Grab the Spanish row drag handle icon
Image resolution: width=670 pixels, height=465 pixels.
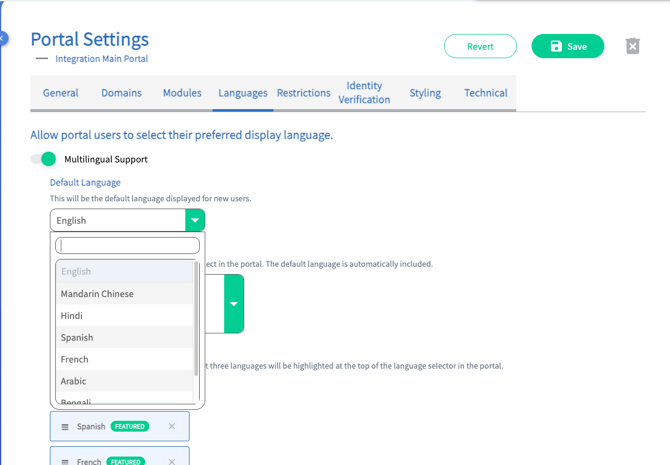65,427
